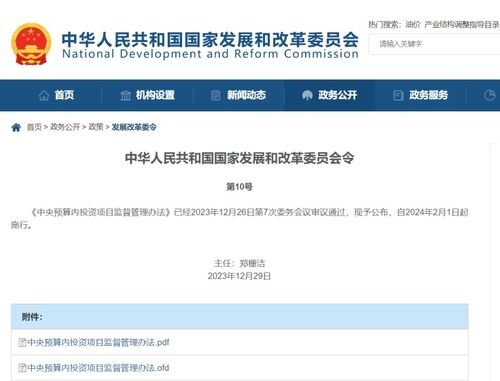Click the blue house breadcrumb icon

click(16, 127)
